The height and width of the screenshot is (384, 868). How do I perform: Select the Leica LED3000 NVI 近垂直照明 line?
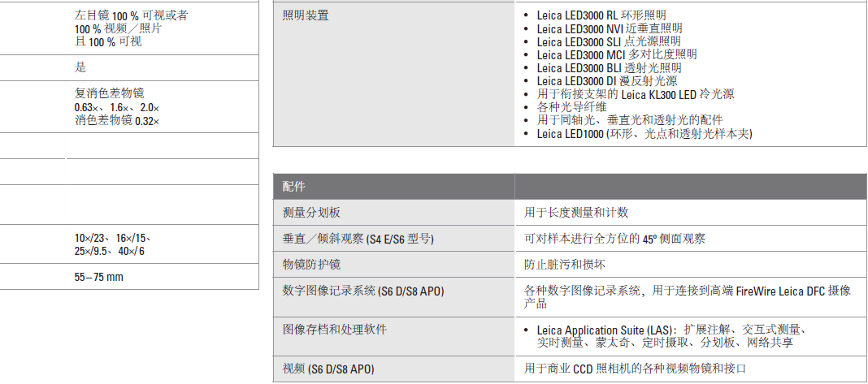pyautogui.click(x=610, y=28)
